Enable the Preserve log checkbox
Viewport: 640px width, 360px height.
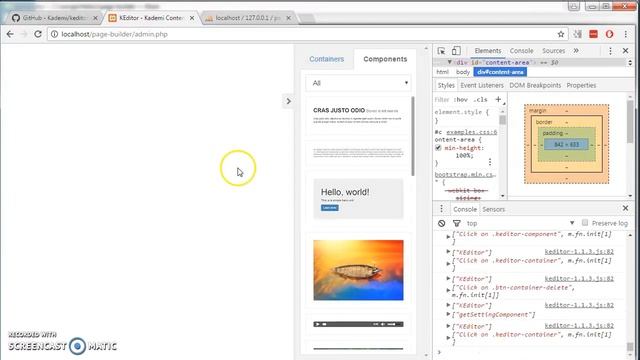[585, 222]
